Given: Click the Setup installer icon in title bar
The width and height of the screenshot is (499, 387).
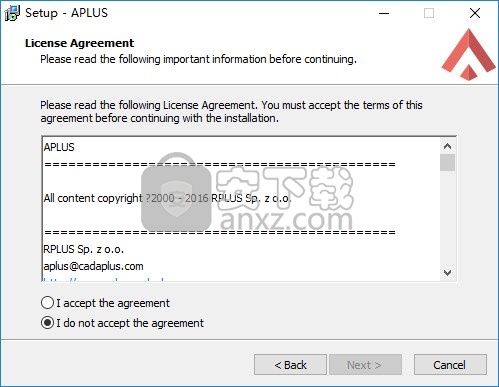Looking at the screenshot, I should (12, 13).
